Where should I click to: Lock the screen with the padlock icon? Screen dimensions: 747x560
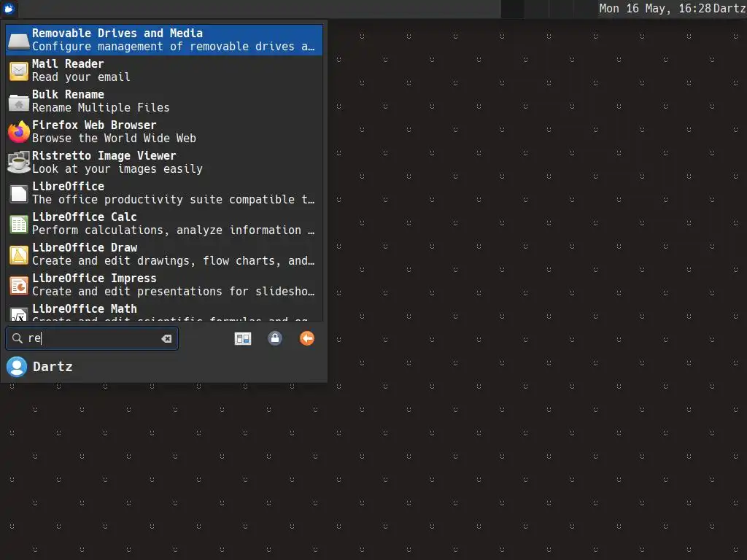click(275, 338)
